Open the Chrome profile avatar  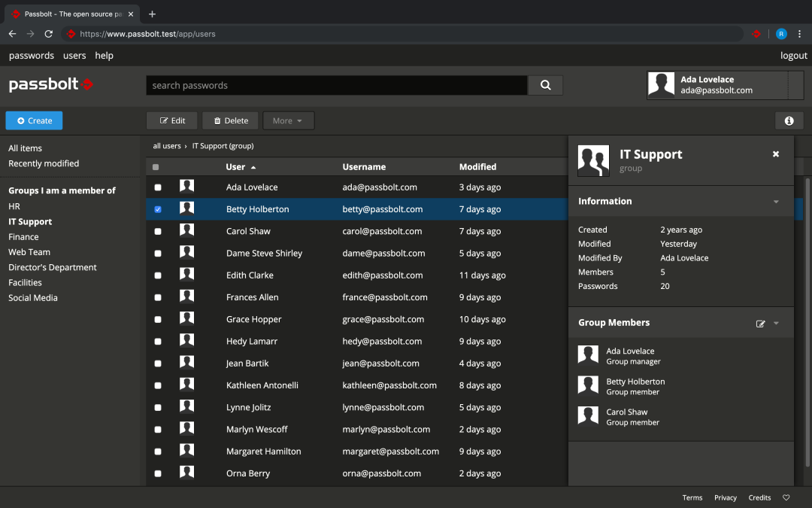(781, 34)
